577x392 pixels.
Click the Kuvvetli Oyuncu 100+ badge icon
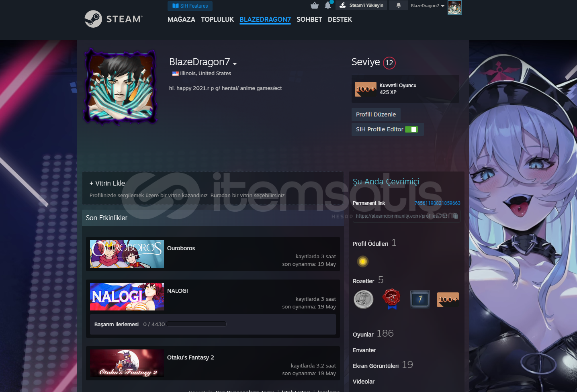[x=366, y=89]
